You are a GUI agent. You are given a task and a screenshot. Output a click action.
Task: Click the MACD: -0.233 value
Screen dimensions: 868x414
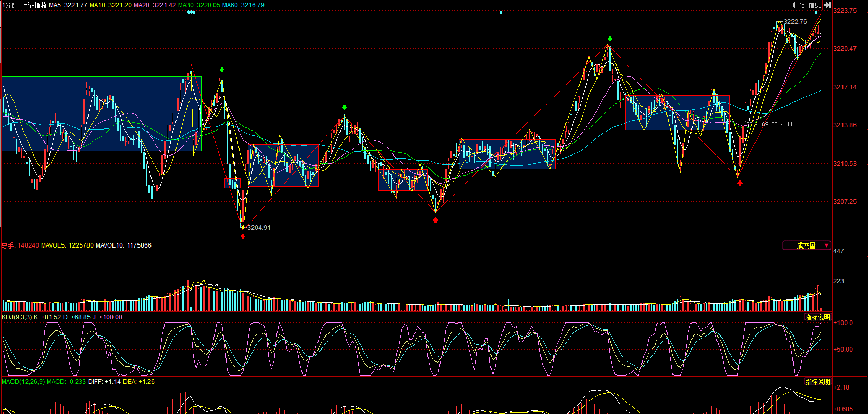point(66,382)
